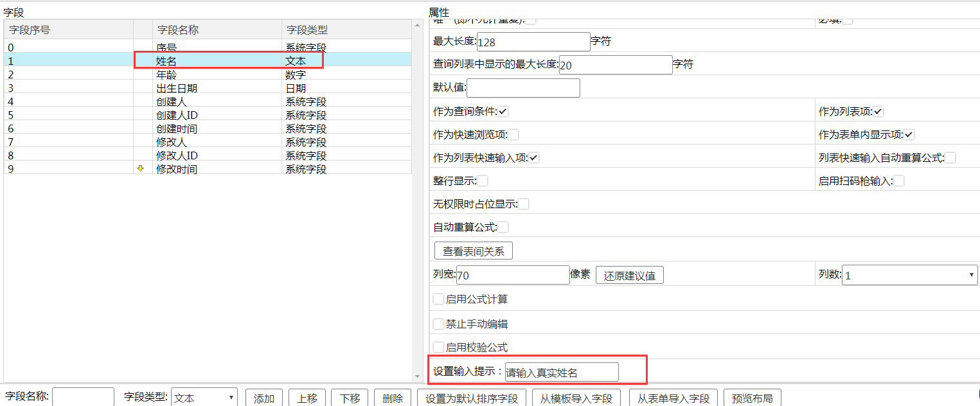Select the 创建人 field in row 4
This screenshot has height=406, width=980.
click(x=208, y=101)
